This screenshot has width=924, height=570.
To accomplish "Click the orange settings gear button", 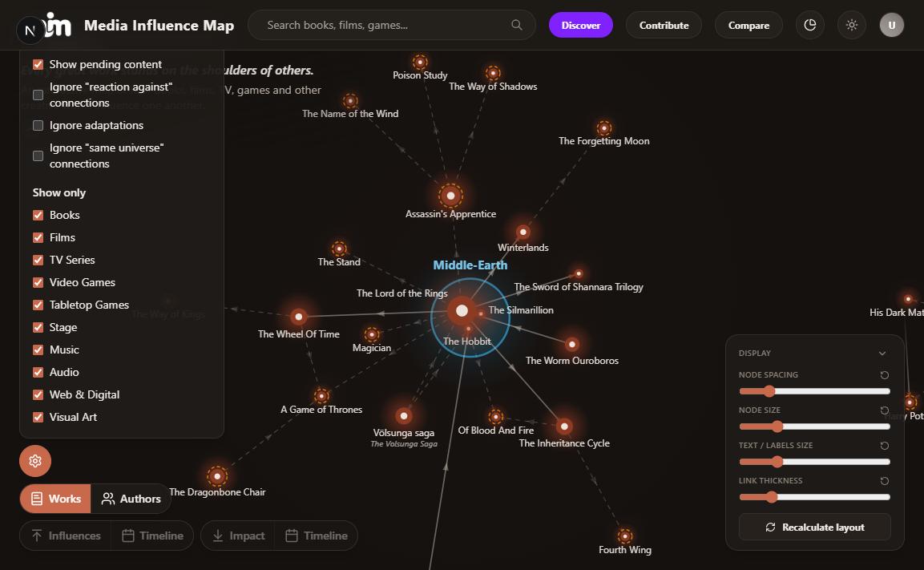I will [x=35, y=461].
